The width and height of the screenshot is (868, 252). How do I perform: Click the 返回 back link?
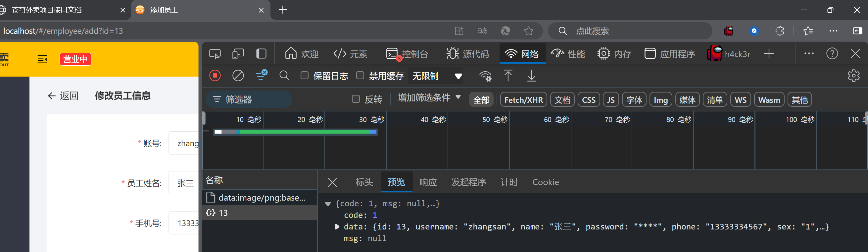pyautogui.click(x=63, y=96)
